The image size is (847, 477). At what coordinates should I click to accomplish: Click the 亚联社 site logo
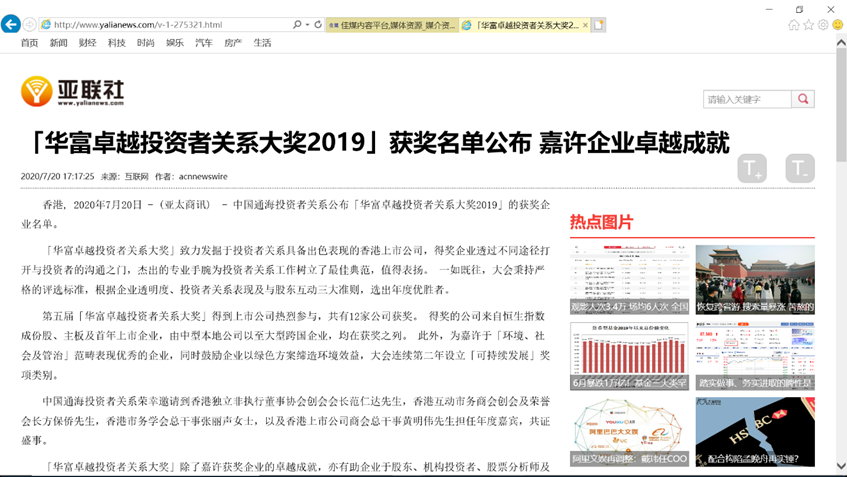tap(72, 91)
